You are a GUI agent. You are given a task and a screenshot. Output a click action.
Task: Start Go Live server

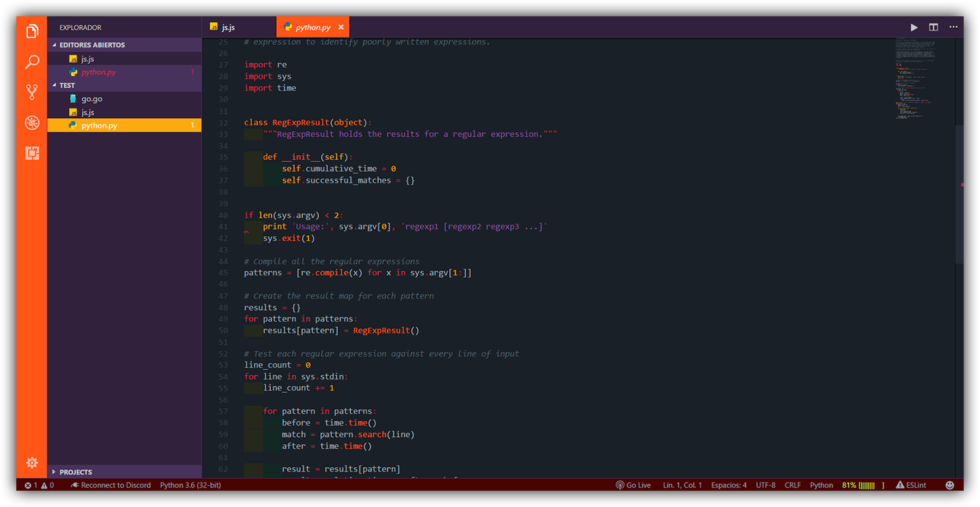pyautogui.click(x=633, y=485)
